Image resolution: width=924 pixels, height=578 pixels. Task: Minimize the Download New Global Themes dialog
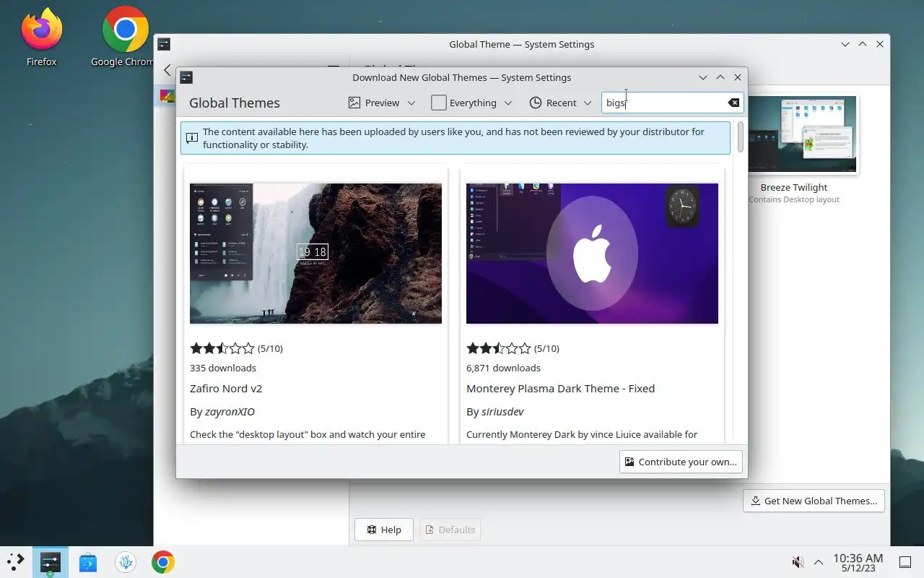coord(703,77)
